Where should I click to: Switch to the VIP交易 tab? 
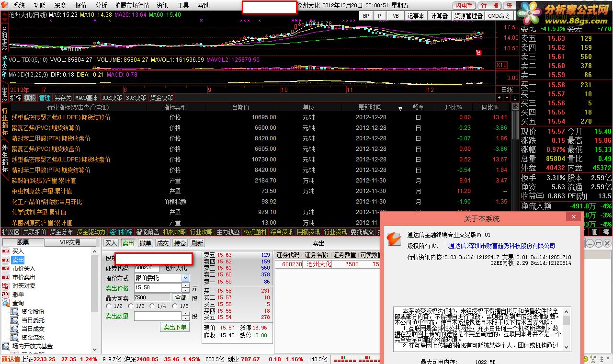tap(70, 242)
